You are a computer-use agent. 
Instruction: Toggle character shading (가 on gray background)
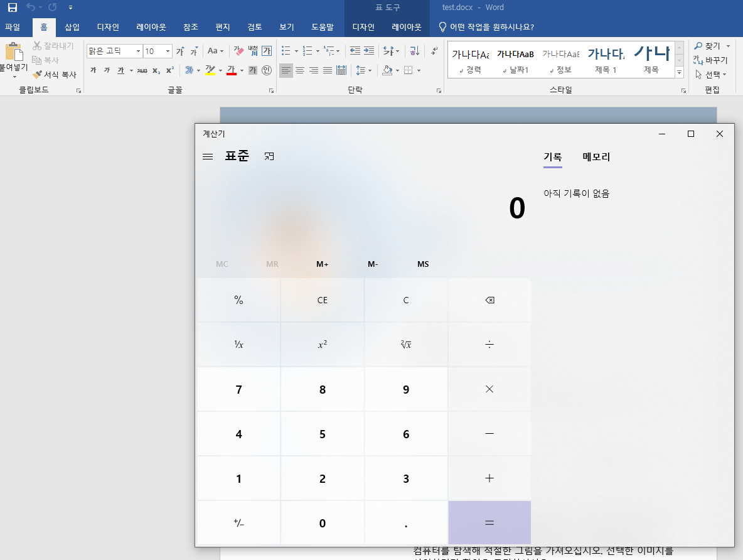tap(253, 70)
